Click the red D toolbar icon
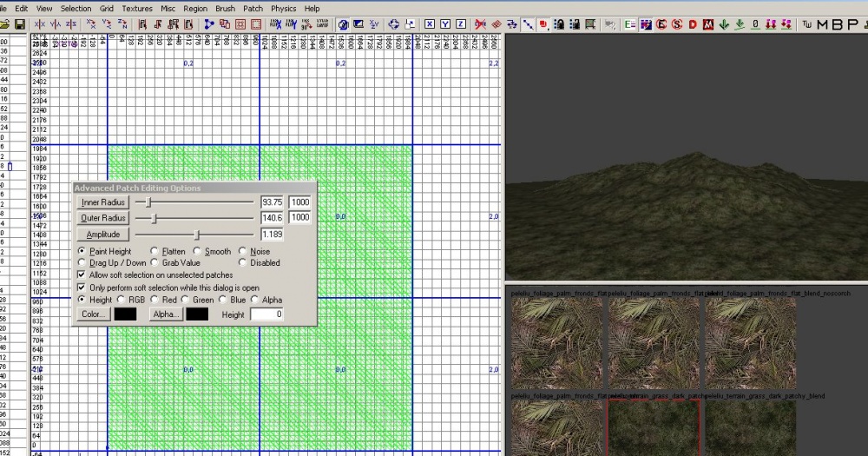This screenshot has height=456, width=868. (693, 24)
